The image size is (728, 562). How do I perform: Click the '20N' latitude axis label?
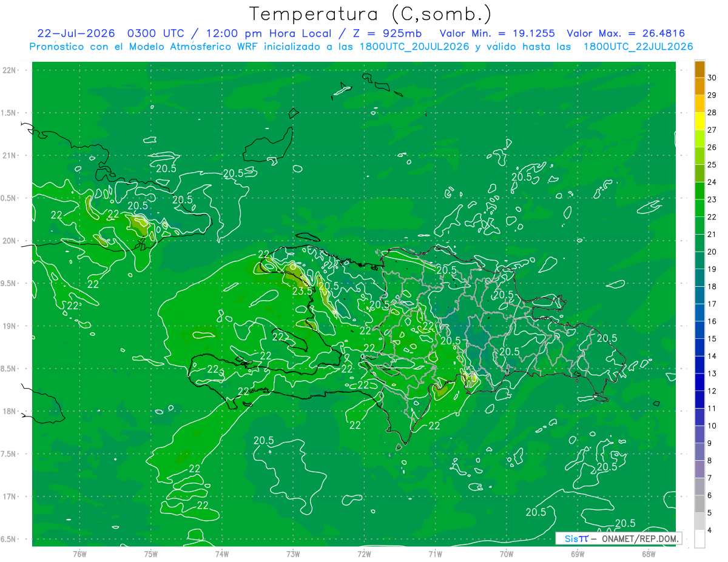click(9, 241)
